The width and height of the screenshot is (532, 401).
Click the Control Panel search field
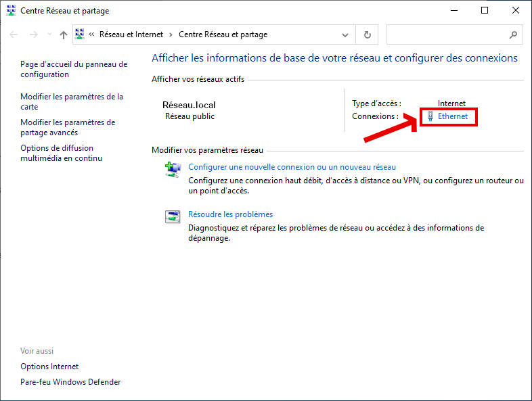point(447,34)
